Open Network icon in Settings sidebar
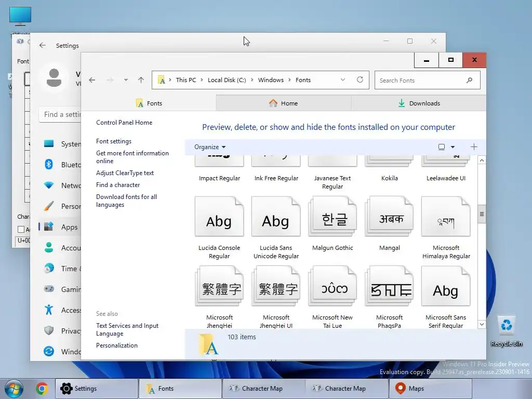The width and height of the screenshot is (532, 399). [x=49, y=185]
